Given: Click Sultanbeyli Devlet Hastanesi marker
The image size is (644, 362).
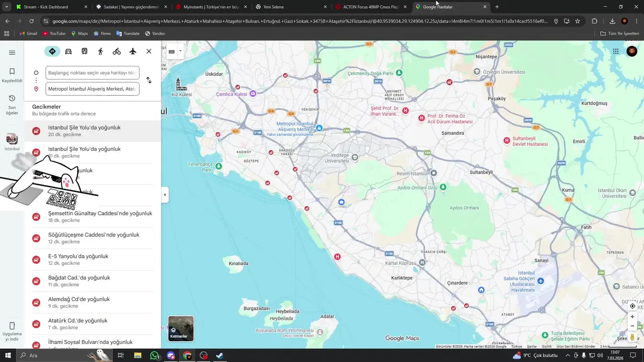Looking at the screenshot, I should pos(507,140).
